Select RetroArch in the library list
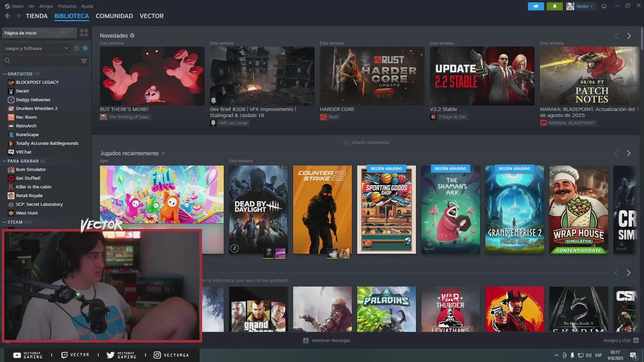 26,126
